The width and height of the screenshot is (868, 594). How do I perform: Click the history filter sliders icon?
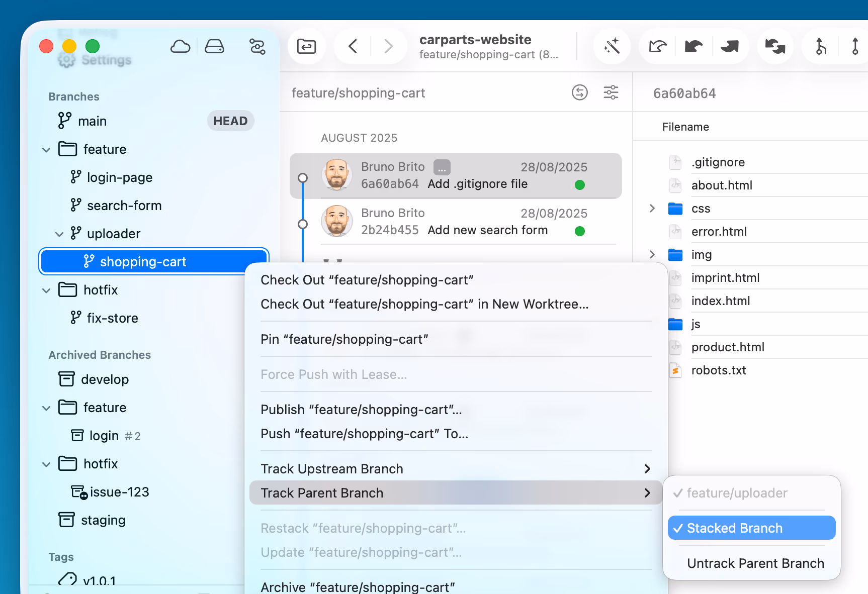click(x=611, y=92)
